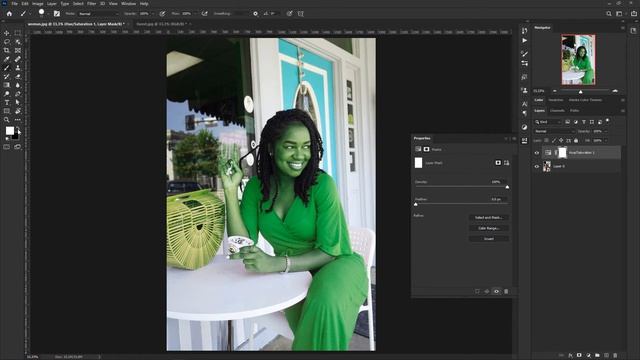Select the Horizontal Type tool
This screenshot has height=360, width=640.
click(7, 102)
